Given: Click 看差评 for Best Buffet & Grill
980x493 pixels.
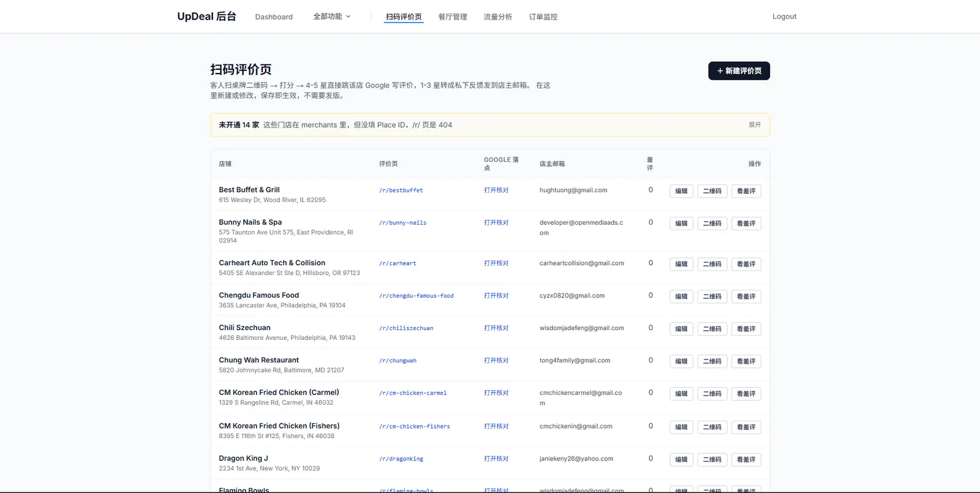Looking at the screenshot, I should click(x=746, y=191).
